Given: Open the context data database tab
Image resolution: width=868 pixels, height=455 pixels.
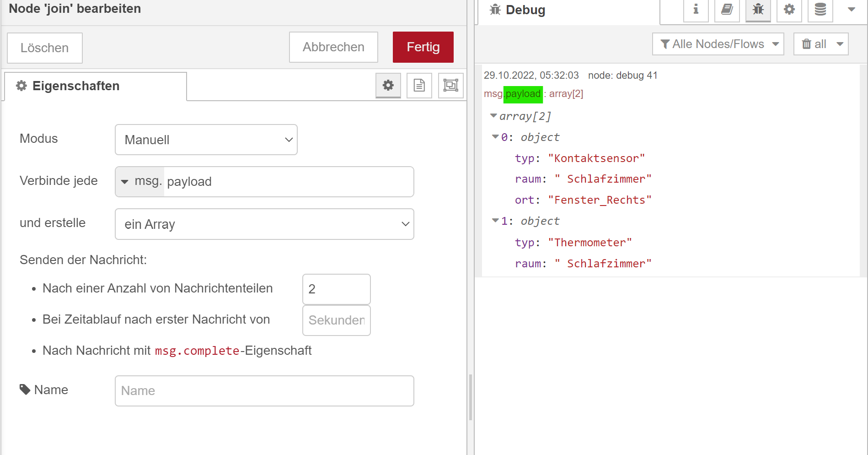Looking at the screenshot, I should pyautogui.click(x=820, y=10).
